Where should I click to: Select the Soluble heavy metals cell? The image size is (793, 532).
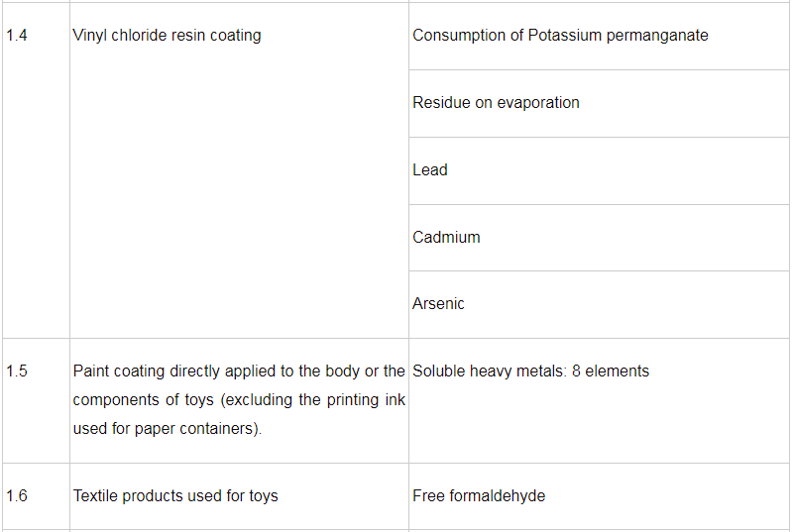click(x=530, y=372)
